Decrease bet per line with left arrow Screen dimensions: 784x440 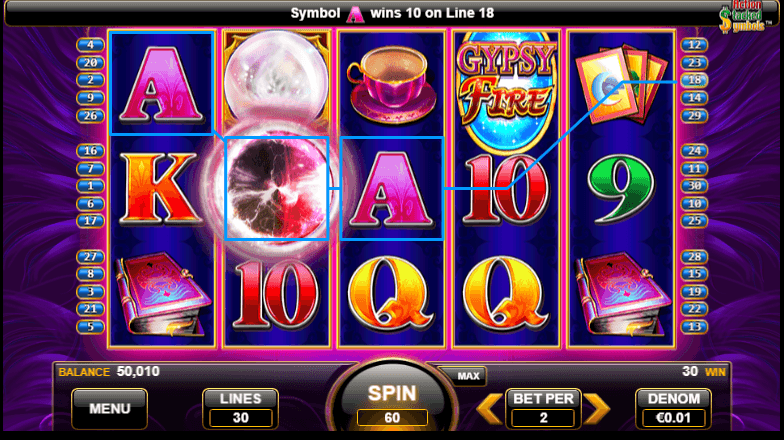489,409
